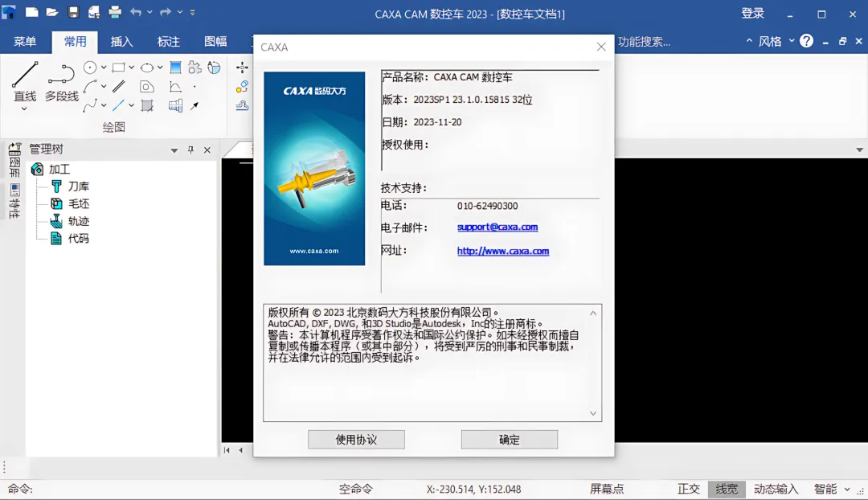This screenshot has width=868, height=500.
Task: Confirm the dialog with 确定
Action: (510, 440)
